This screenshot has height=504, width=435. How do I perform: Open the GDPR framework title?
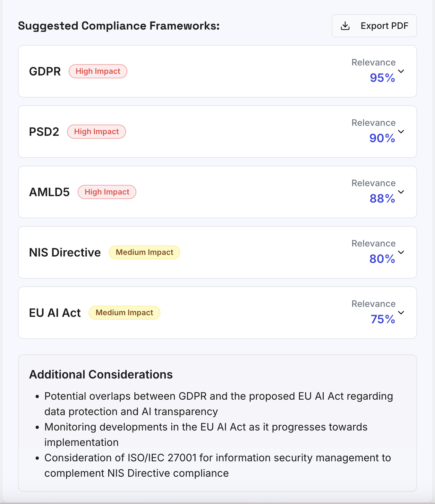click(45, 71)
